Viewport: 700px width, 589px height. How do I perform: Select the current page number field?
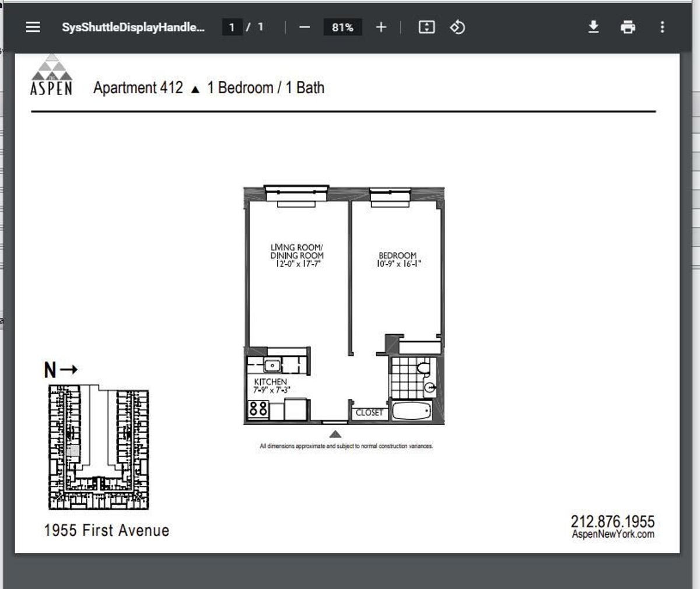232,27
